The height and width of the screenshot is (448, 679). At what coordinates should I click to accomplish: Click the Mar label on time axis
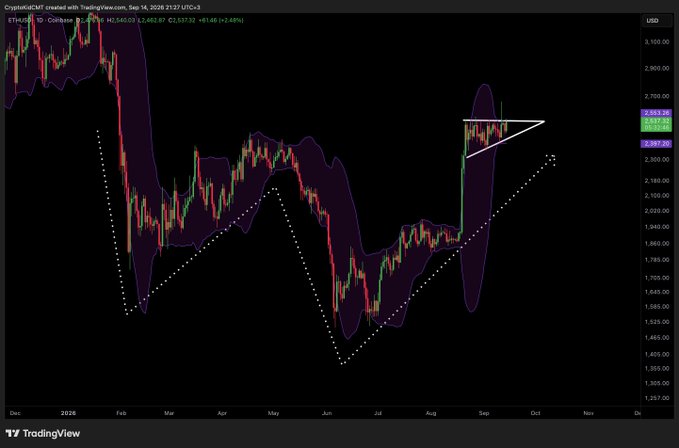tap(169, 413)
